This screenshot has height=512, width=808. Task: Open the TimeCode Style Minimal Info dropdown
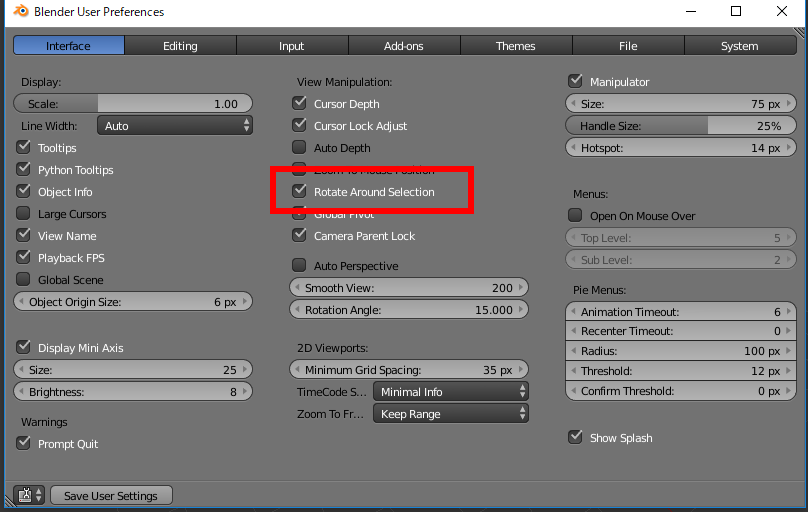pyautogui.click(x=451, y=391)
